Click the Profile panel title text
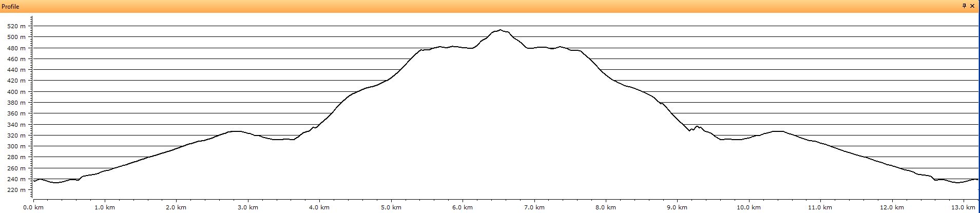Viewport: 980px width, 213px height. pyautogui.click(x=10, y=6)
